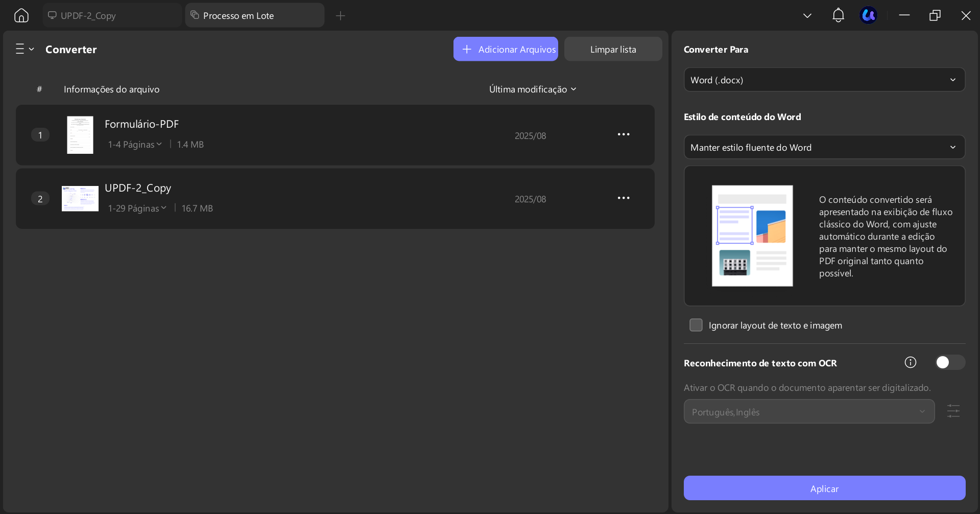Open advanced OCR settings sliders icon

[953, 411]
